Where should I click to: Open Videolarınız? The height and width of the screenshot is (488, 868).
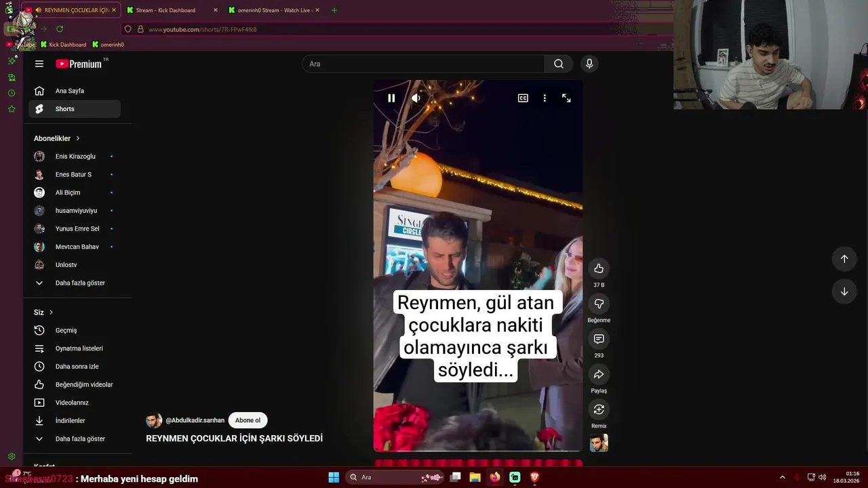(75, 403)
